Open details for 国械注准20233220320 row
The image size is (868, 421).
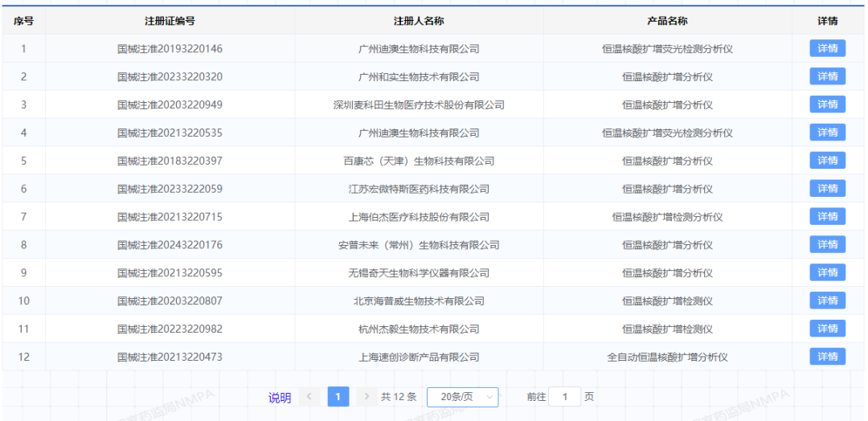828,76
